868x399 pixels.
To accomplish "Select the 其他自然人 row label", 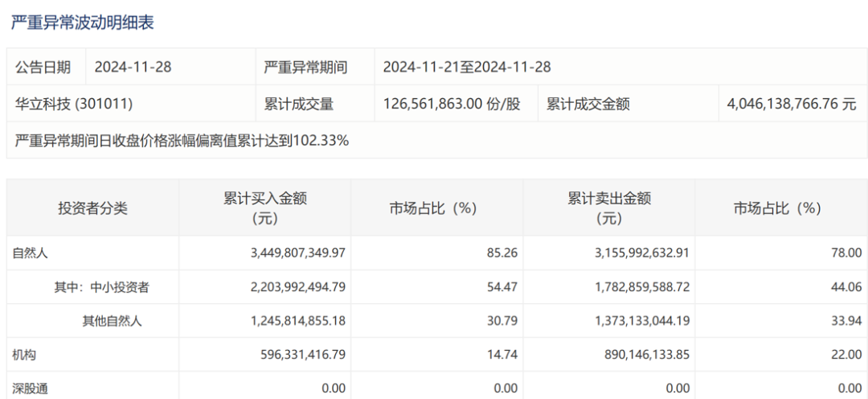I will [112, 321].
